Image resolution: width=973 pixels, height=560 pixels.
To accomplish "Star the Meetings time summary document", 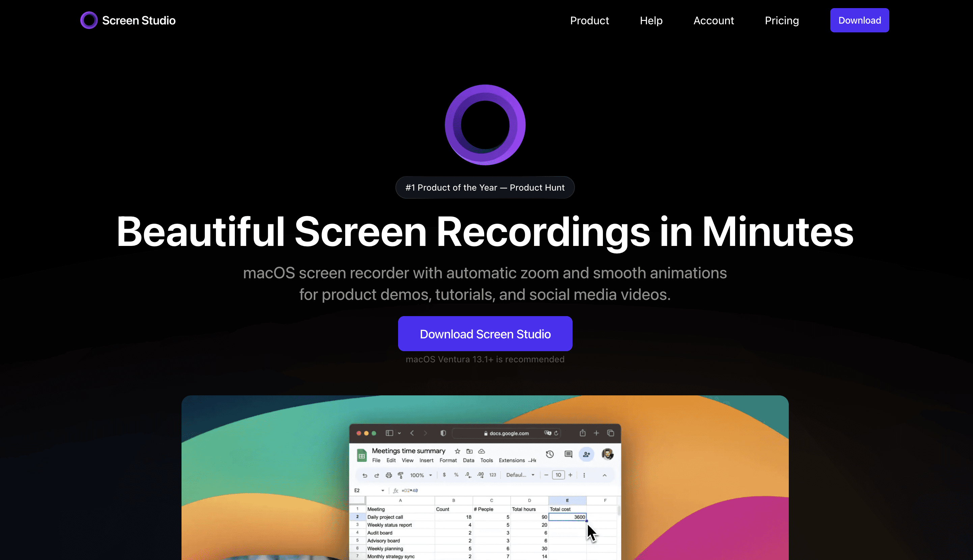I will pos(457,451).
